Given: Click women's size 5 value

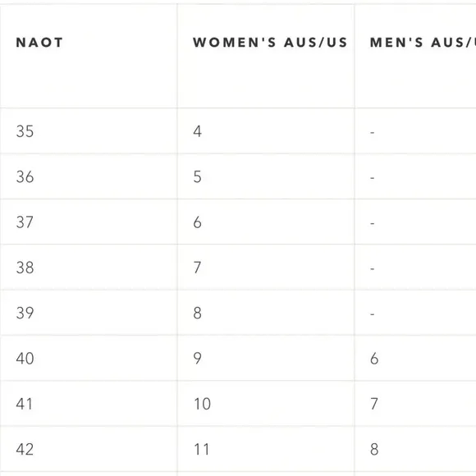Looking at the screenshot, I should 197,176.
